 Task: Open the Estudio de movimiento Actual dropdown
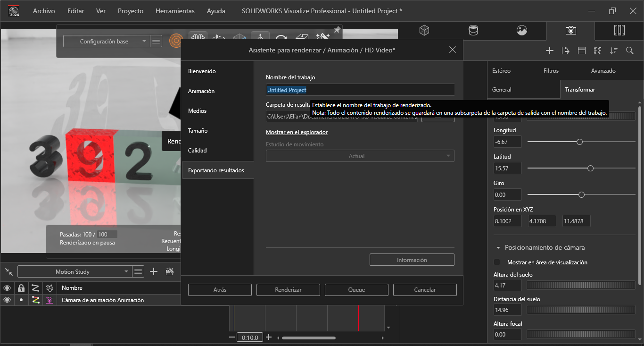pyautogui.click(x=360, y=156)
